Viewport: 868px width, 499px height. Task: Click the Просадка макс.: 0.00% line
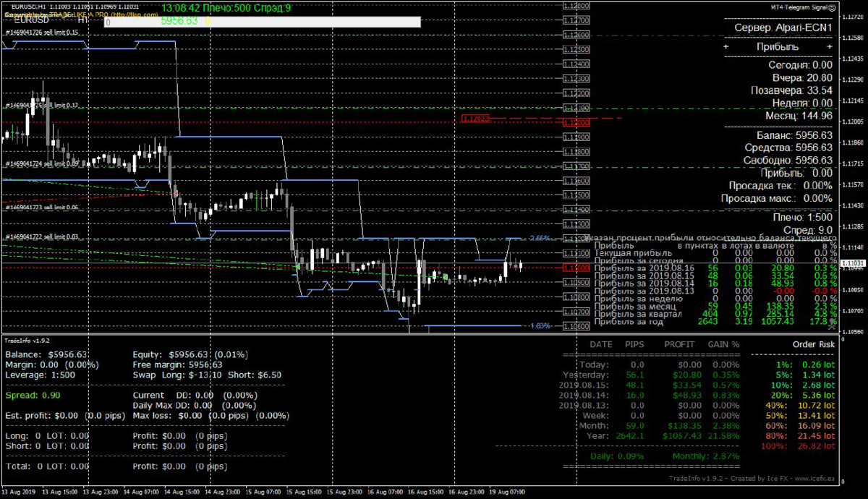[x=777, y=198]
